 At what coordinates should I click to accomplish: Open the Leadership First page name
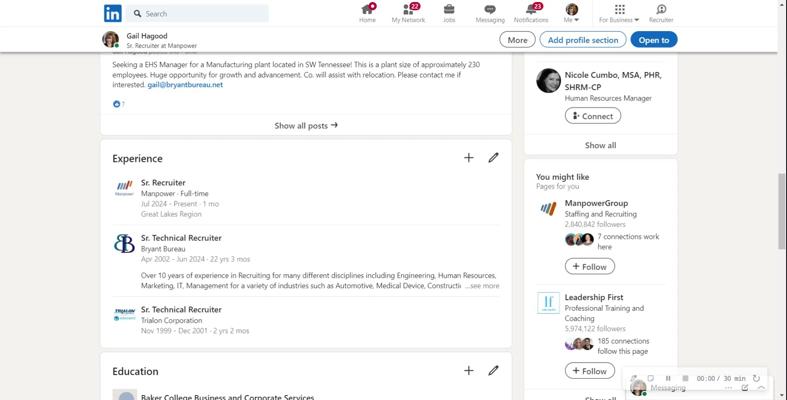(595, 297)
